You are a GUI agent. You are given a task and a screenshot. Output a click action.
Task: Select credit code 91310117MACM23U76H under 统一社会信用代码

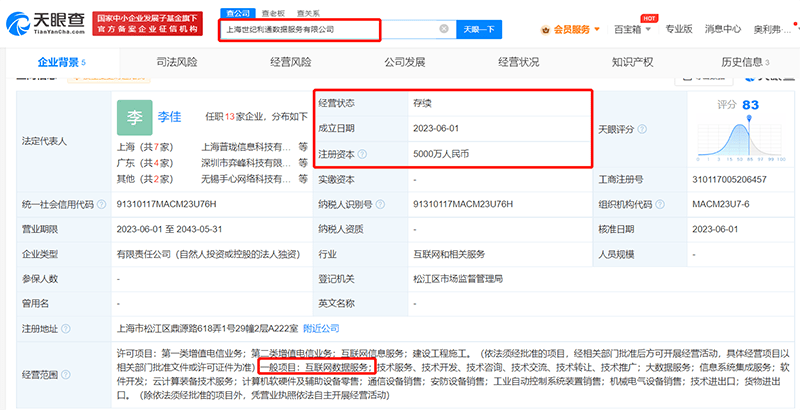tap(166, 204)
